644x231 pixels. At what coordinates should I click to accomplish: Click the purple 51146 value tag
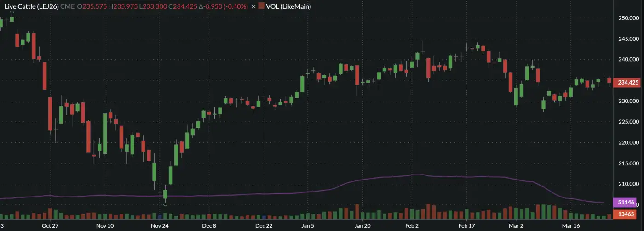(628, 203)
